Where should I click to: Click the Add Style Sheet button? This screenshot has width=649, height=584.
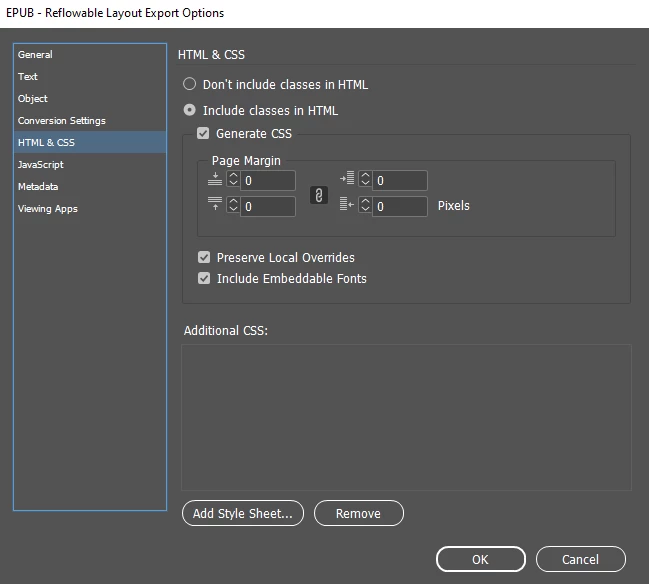click(x=243, y=513)
